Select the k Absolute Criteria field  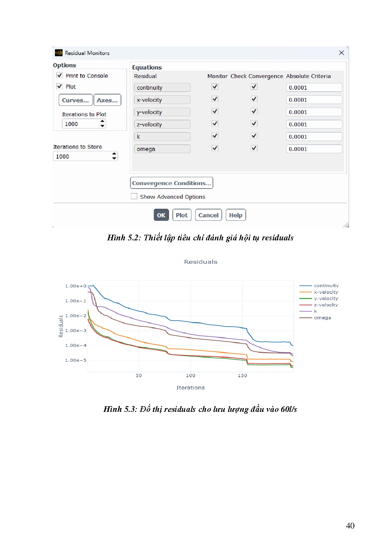tap(314, 137)
